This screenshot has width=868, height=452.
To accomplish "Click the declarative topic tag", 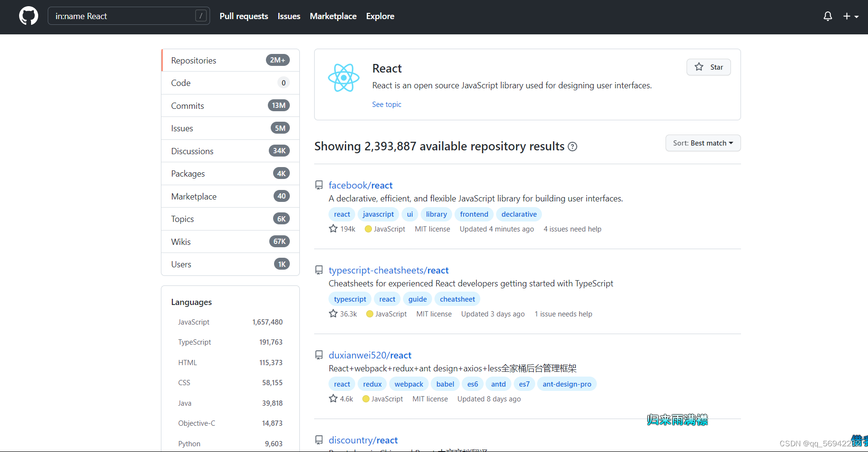I will (519, 214).
